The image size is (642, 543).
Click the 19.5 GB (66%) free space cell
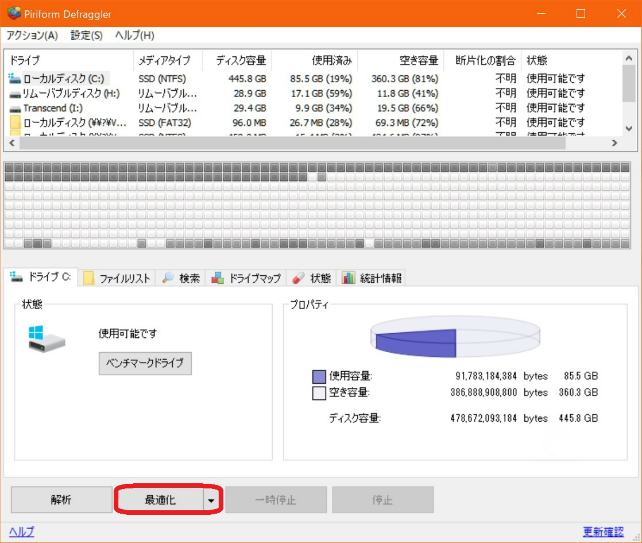click(x=407, y=108)
